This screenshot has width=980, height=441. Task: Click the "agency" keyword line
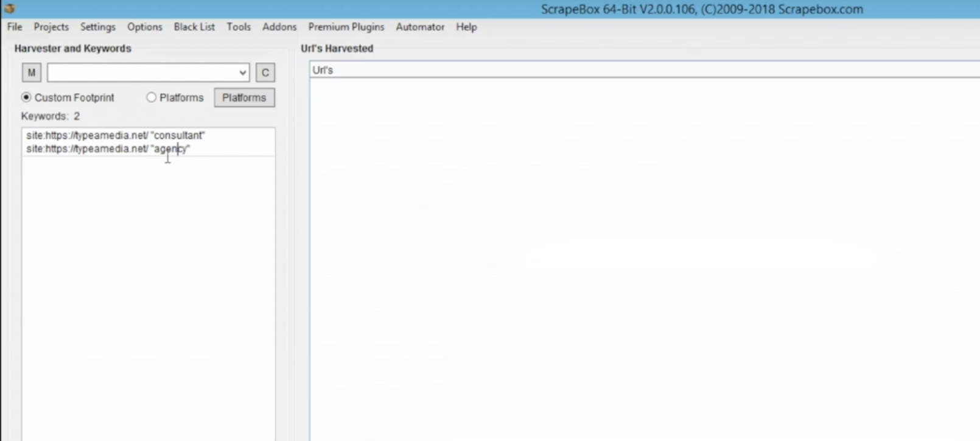click(108, 149)
